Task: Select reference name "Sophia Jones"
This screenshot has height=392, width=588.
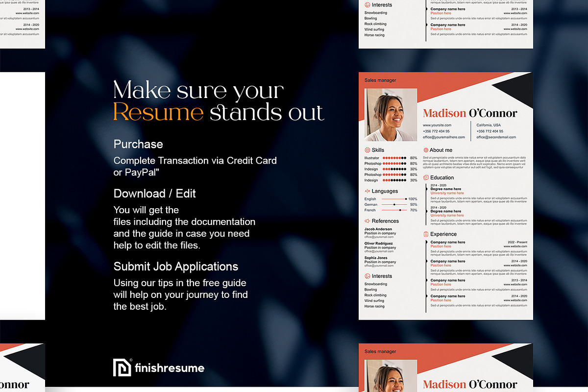Action: 376,258
